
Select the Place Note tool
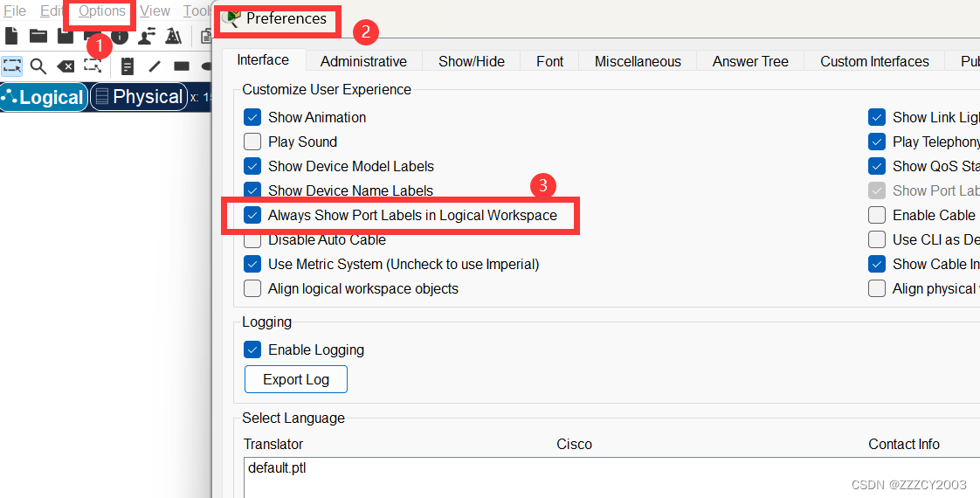tap(128, 66)
